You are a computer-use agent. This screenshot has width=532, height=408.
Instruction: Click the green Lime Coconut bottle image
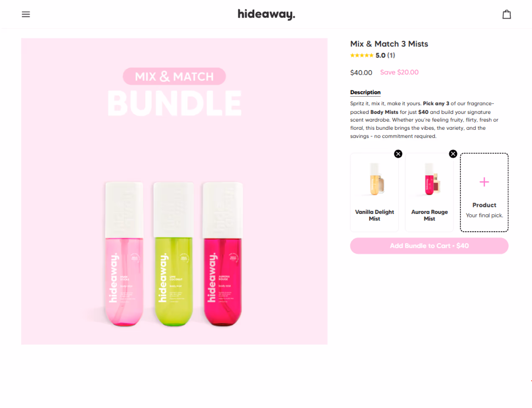(x=174, y=254)
